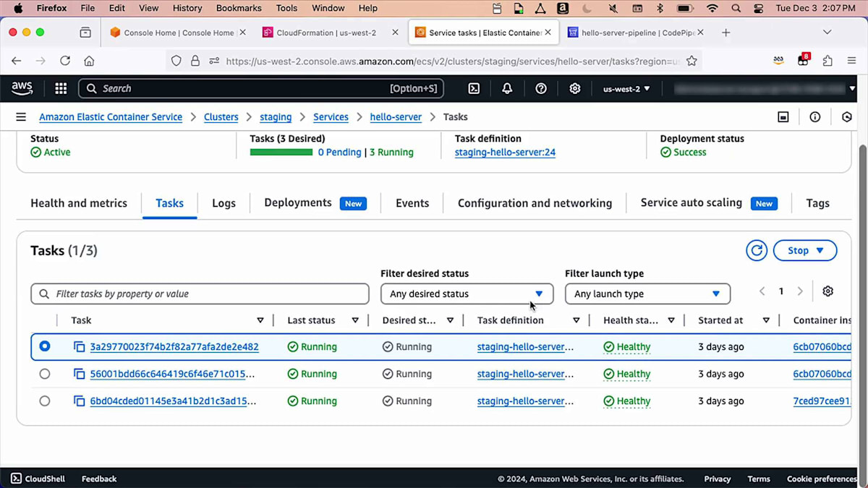Open AWS console settings gear
Image resolution: width=868 pixels, height=488 pixels.
coord(575,88)
